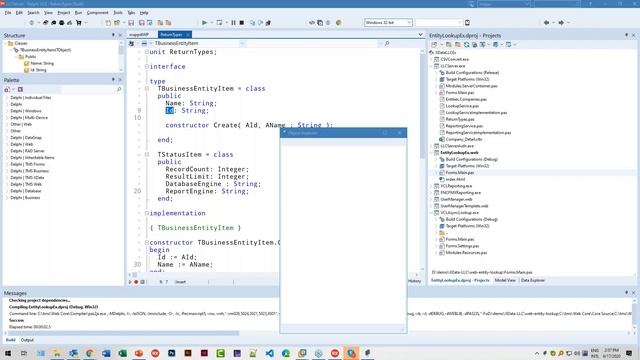Click the back navigation arrow in the toolbar
Viewport: 640px width, 360px height.
click(x=547, y=23)
